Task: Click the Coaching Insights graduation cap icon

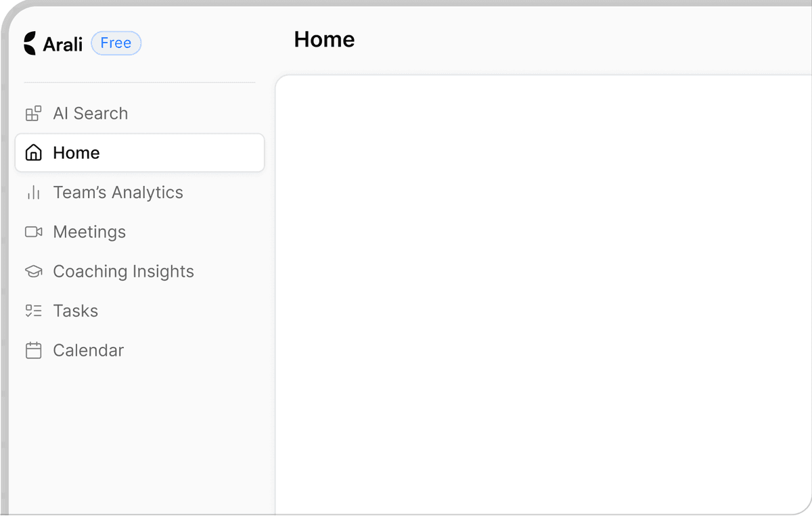Action: [x=33, y=272]
